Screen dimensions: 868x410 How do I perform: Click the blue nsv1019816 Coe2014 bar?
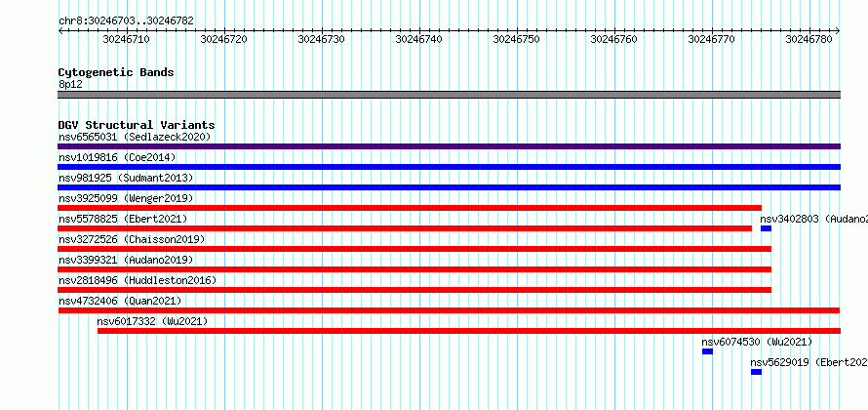coord(449,167)
